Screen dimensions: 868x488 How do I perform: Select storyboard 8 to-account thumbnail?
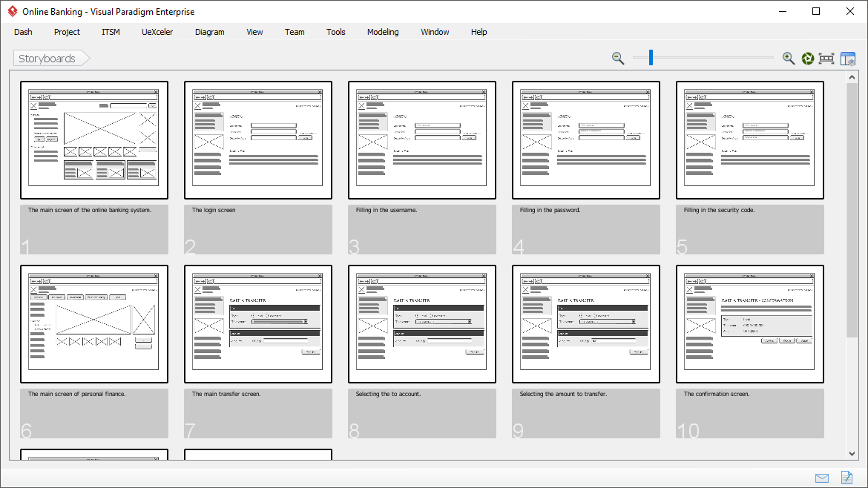click(x=422, y=323)
